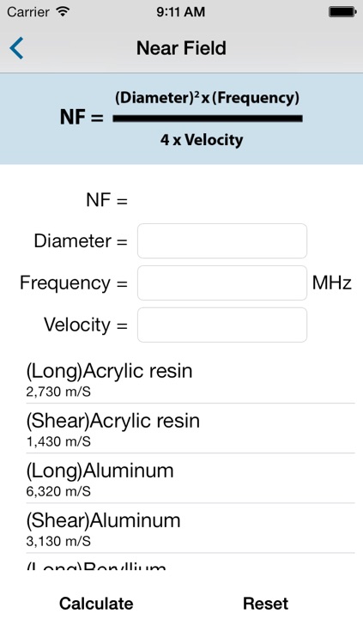Tap the NF = result label
The height and width of the screenshot is (644, 363).
pos(106,200)
